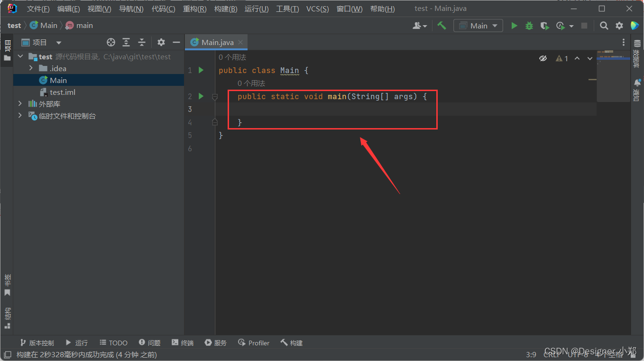Open the Run tool window at bottom
Image resolution: width=644 pixels, height=361 pixels.
click(76, 342)
